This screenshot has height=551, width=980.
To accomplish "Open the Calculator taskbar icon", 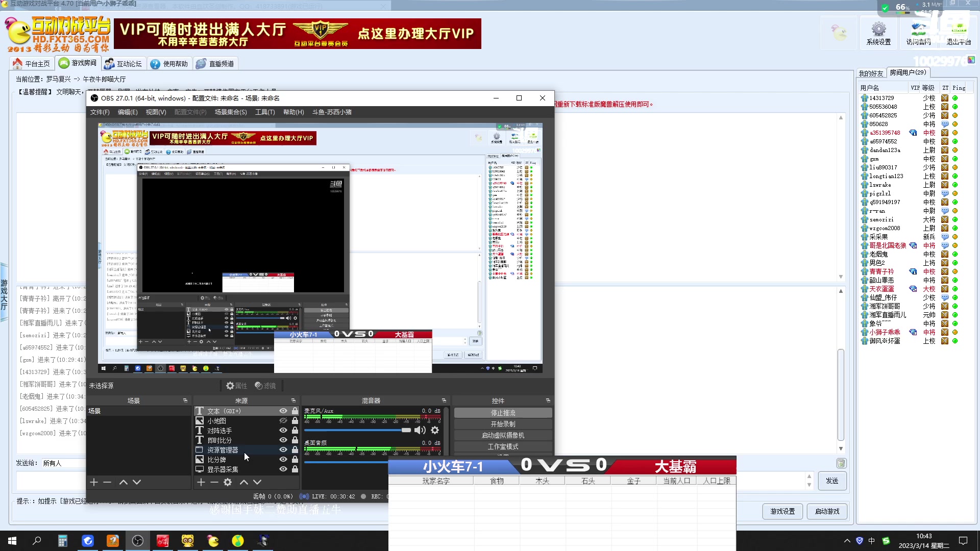I will [x=62, y=541].
